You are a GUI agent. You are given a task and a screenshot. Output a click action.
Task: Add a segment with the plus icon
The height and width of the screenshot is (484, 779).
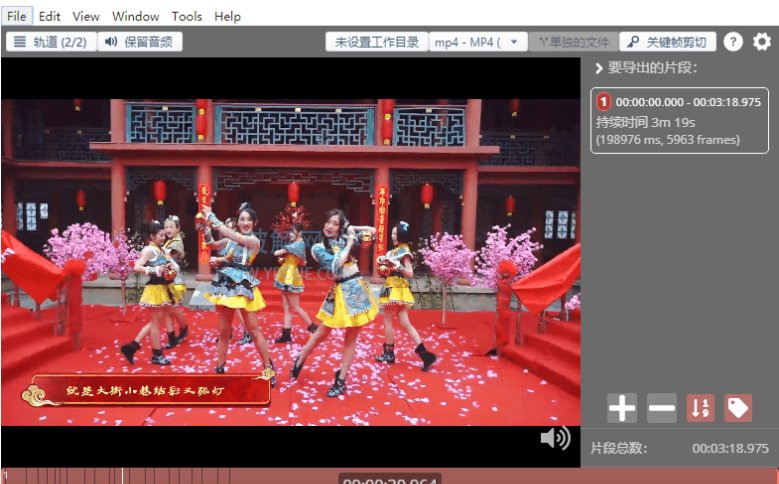point(622,408)
